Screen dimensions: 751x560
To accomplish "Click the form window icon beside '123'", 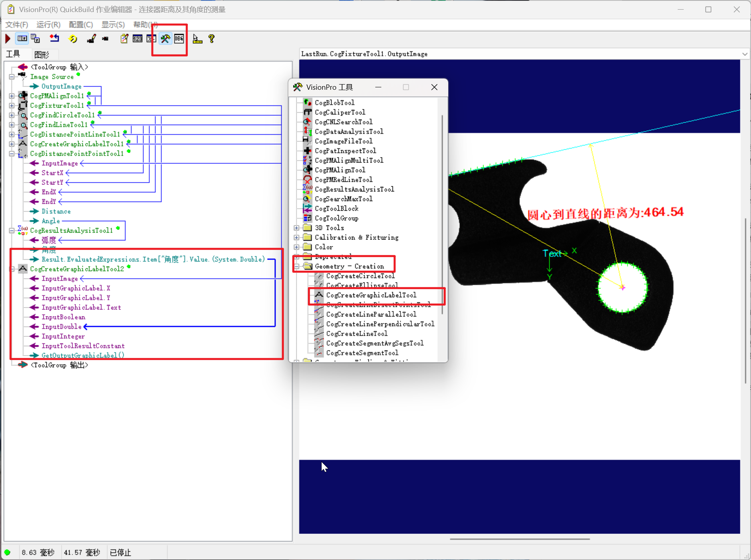I will pos(151,38).
